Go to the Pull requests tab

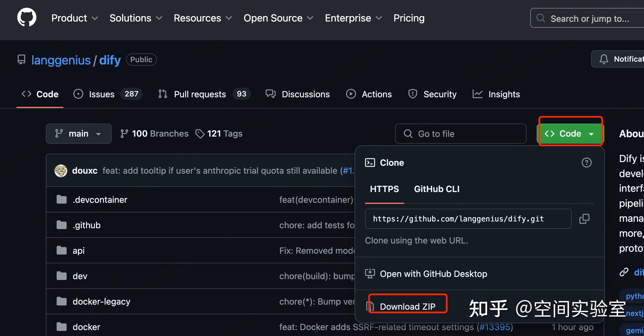tap(200, 94)
